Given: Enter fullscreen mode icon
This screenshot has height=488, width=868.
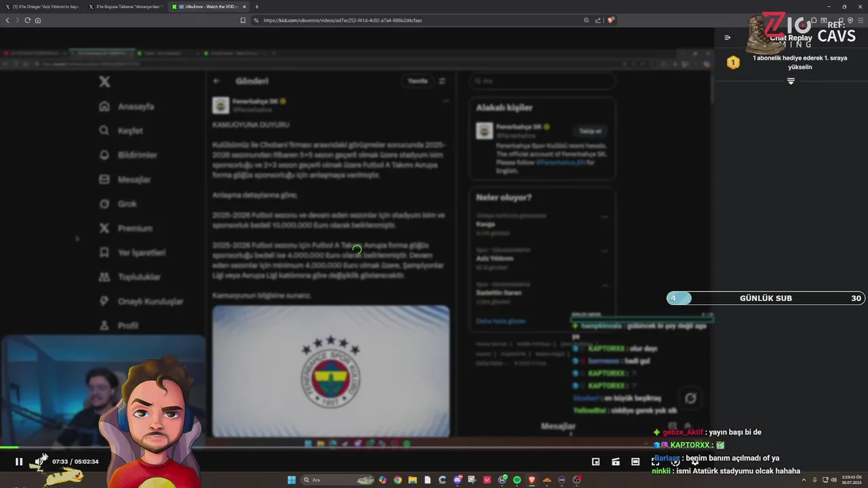Looking at the screenshot, I should click(x=655, y=462).
